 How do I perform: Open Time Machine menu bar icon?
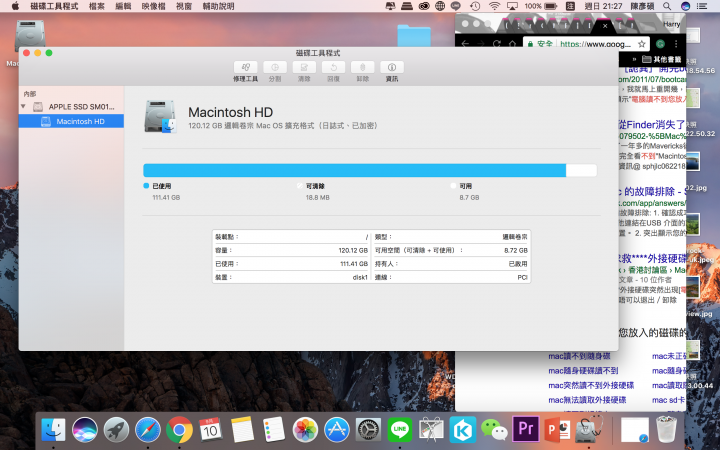pos(475,6)
